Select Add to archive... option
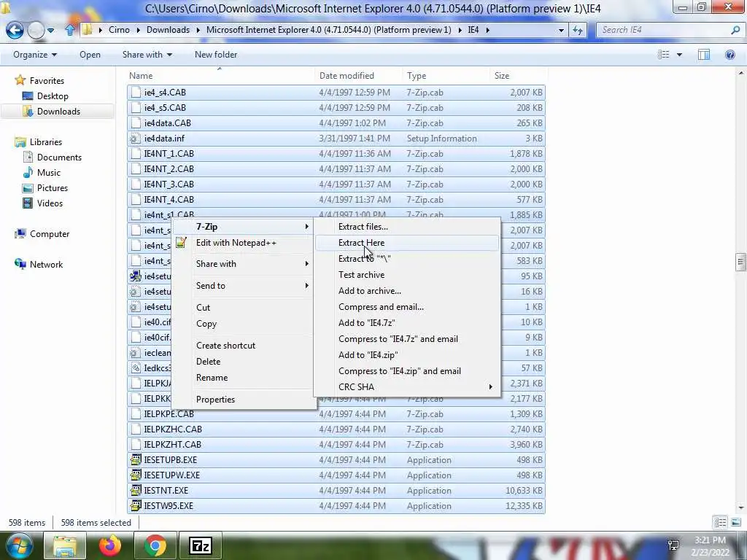747x560 pixels. 407,291
